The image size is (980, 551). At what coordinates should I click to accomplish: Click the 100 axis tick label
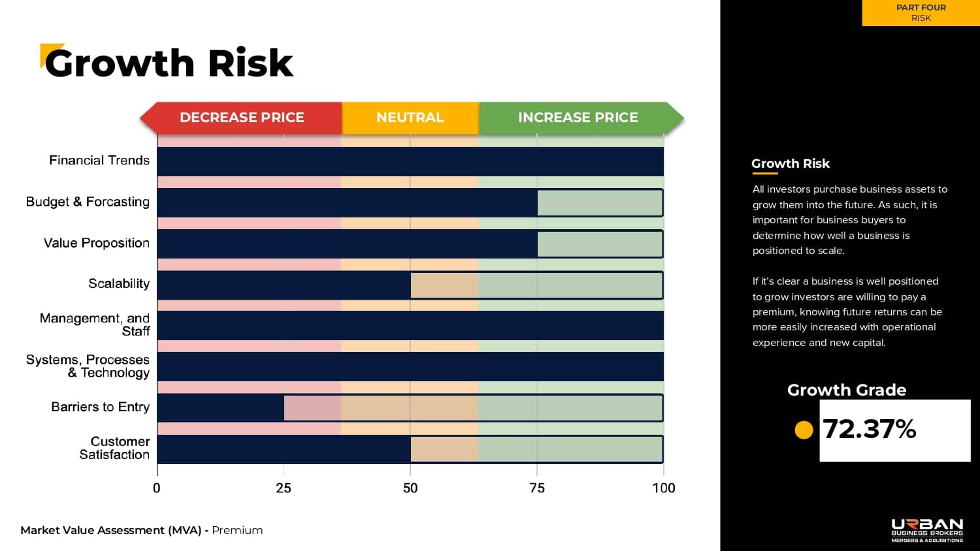[x=664, y=488]
